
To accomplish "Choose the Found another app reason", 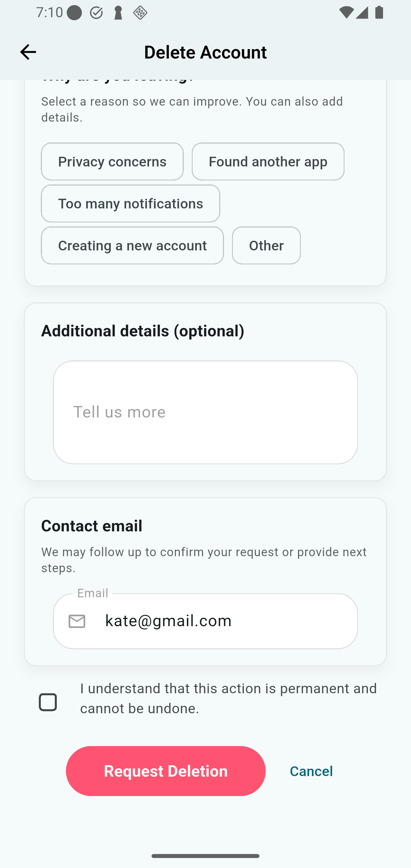I will [x=268, y=162].
